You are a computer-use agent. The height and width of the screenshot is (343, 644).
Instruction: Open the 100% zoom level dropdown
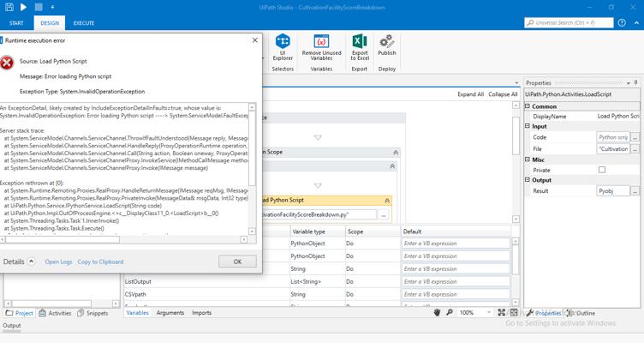[489, 313]
